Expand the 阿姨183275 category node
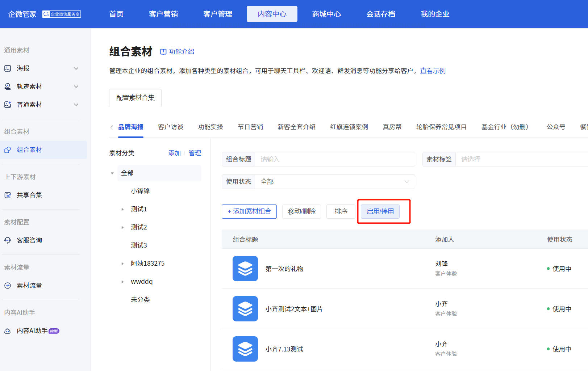The image size is (588, 371). (x=122, y=264)
